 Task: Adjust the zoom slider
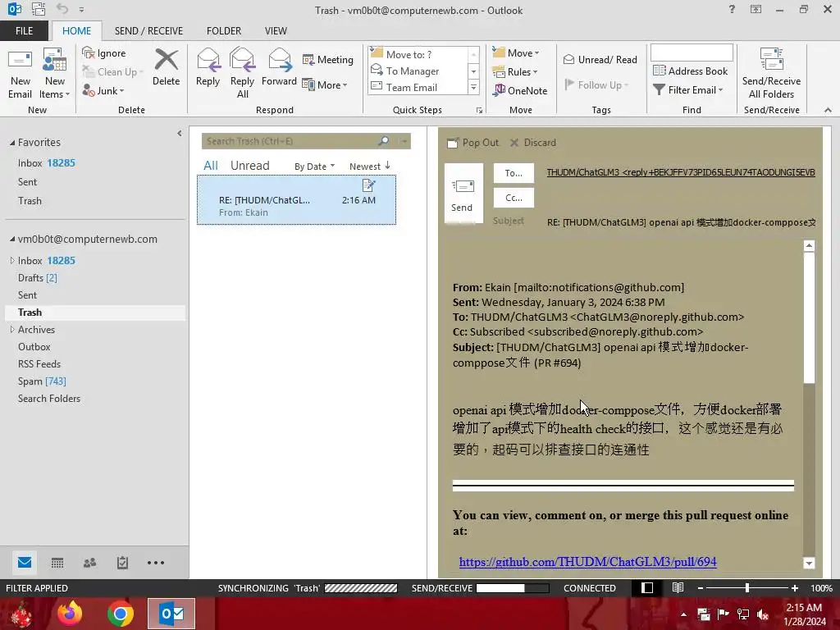[x=746, y=588]
